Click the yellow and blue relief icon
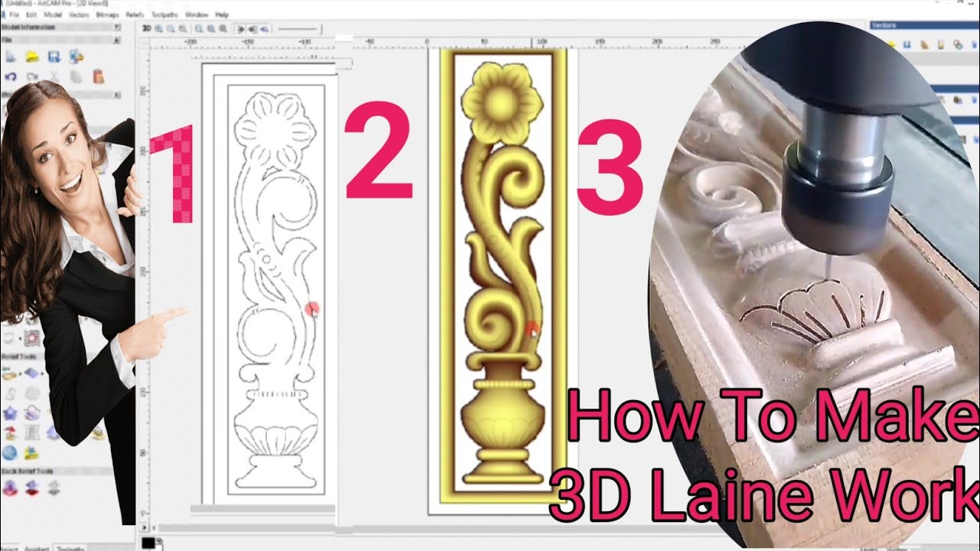This screenshot has width=980, height=551. (32, 453)
